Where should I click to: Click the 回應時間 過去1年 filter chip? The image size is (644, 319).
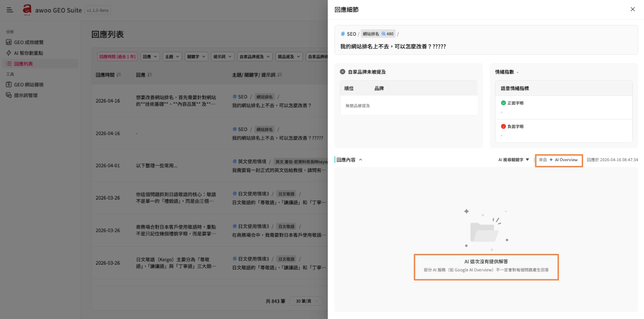pos(117,56)
